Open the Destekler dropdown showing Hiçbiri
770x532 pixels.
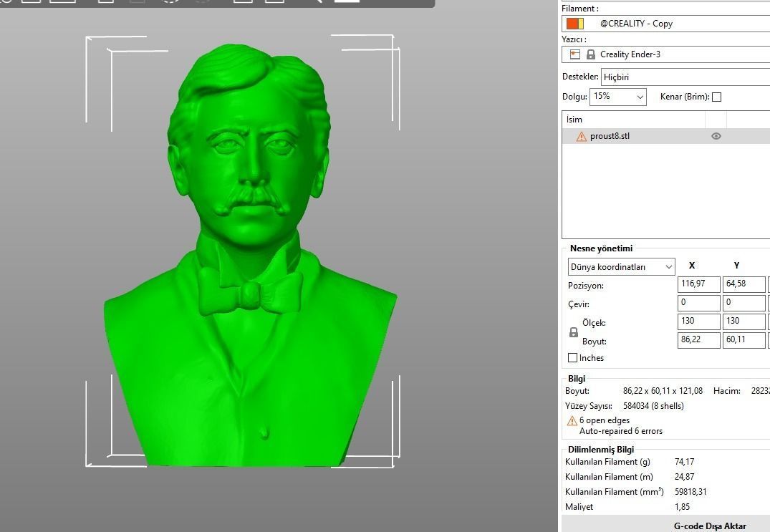(685, 77)
